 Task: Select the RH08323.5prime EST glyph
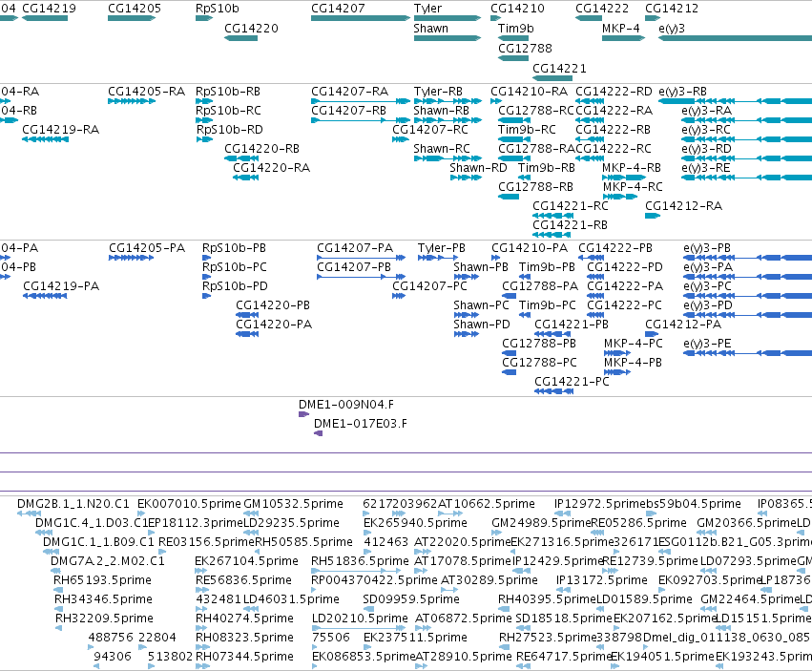point(202,647)
